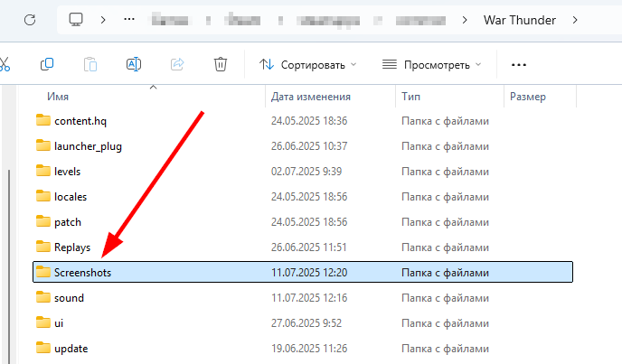Click the Paste clipboard icon
The width and height of the screenshot is (622, 364).
[x=90, y=64]
